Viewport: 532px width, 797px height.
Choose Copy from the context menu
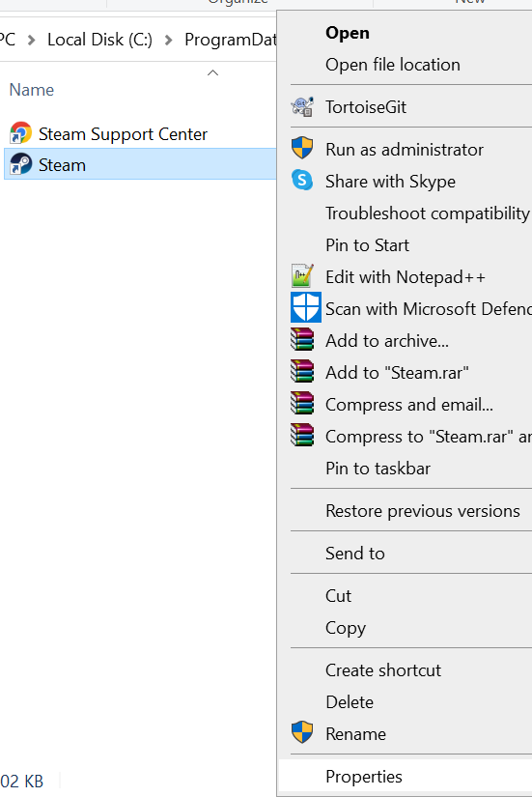(x=346, y=628)
